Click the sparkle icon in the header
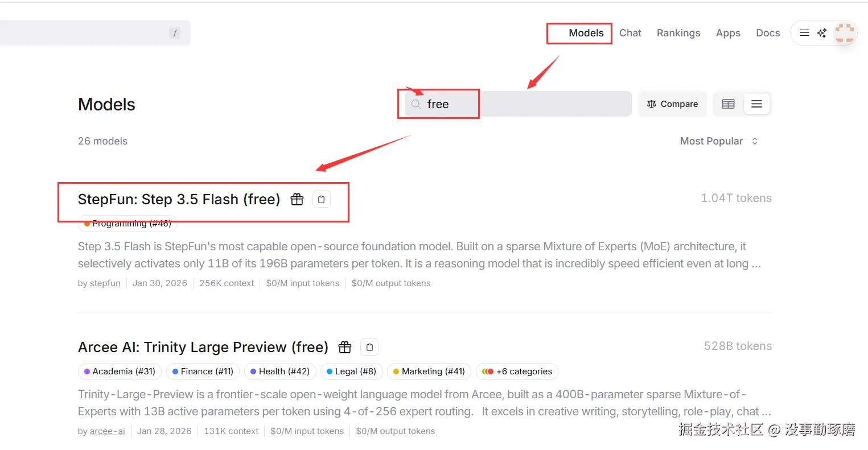868x450 pixels. (822, 33)
